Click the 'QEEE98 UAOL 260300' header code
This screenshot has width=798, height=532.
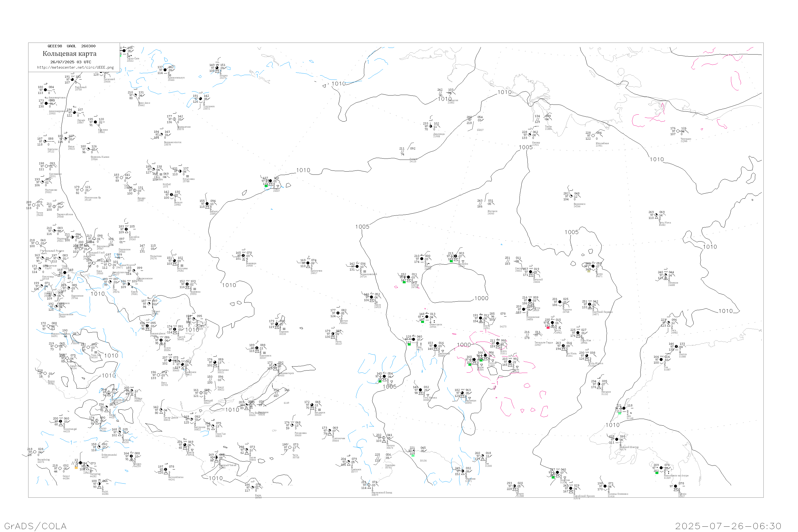pyautogui.click(x=72, y=46)
